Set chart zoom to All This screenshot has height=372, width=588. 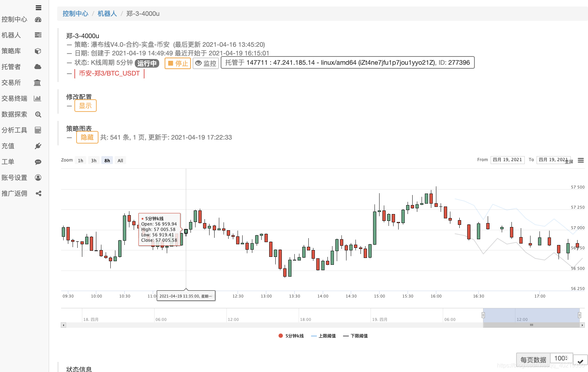coord(120,160)
